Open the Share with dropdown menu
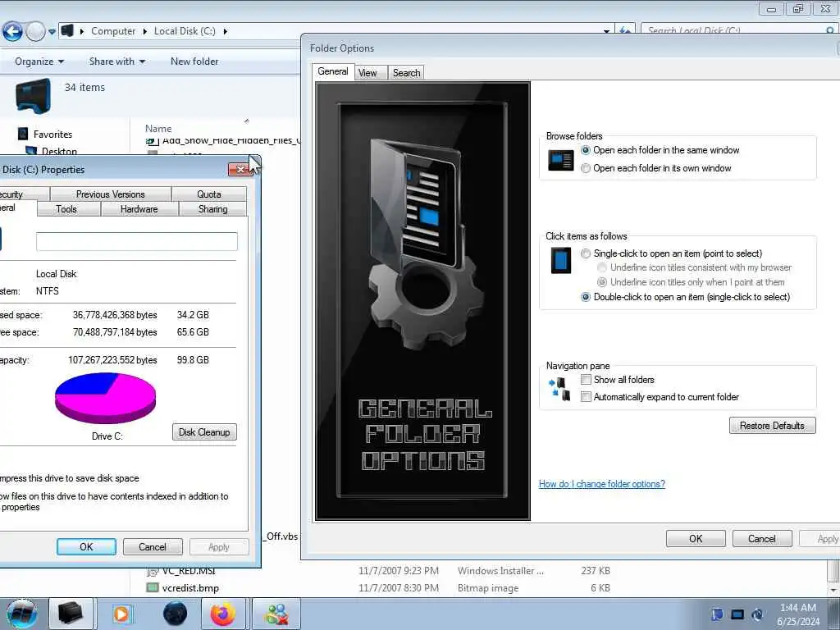Viewport: 840px width, 630px height. [x=117, y=62]
